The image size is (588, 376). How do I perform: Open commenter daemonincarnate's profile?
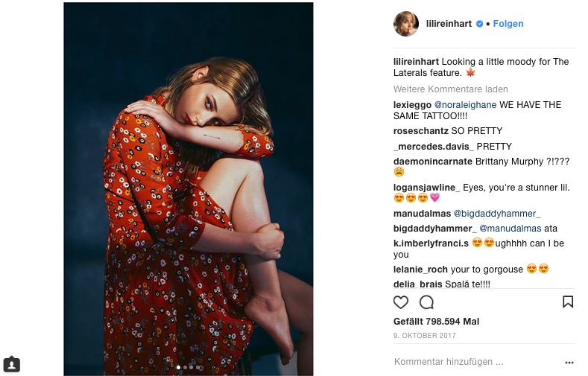(433, 161)
